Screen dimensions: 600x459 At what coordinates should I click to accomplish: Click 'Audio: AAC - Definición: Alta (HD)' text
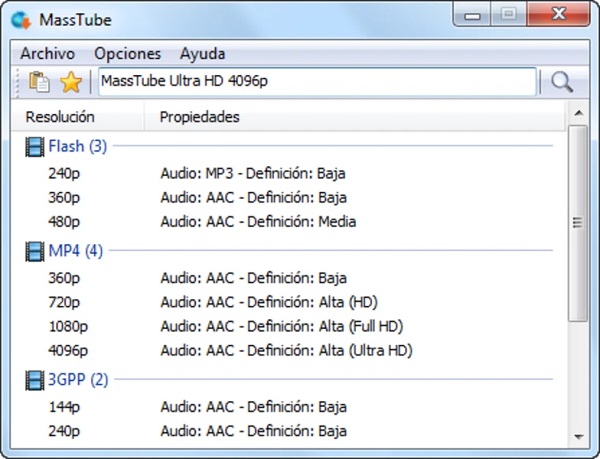(269, 302)
